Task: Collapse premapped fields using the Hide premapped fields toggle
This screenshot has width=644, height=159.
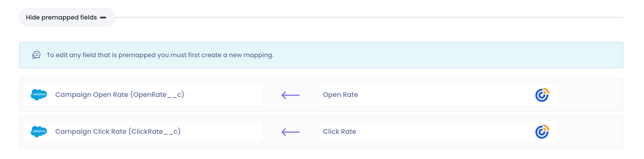Action: tap(67, 17)
